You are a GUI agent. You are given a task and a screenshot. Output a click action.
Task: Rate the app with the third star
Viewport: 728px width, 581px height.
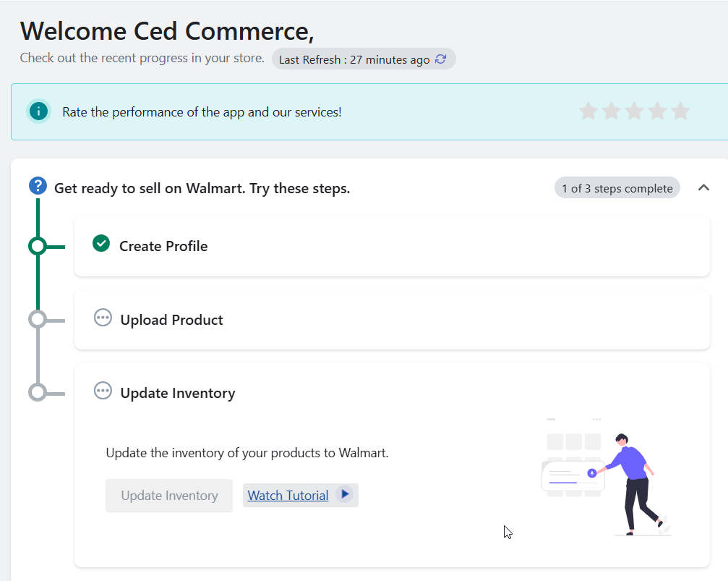pyautogui.click(x=634, y=111)
